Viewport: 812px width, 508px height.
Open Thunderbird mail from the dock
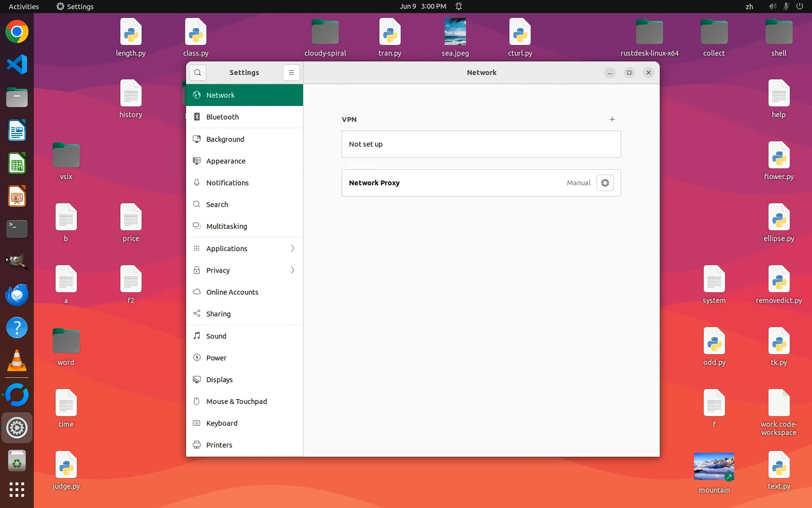tap(17, 295)
